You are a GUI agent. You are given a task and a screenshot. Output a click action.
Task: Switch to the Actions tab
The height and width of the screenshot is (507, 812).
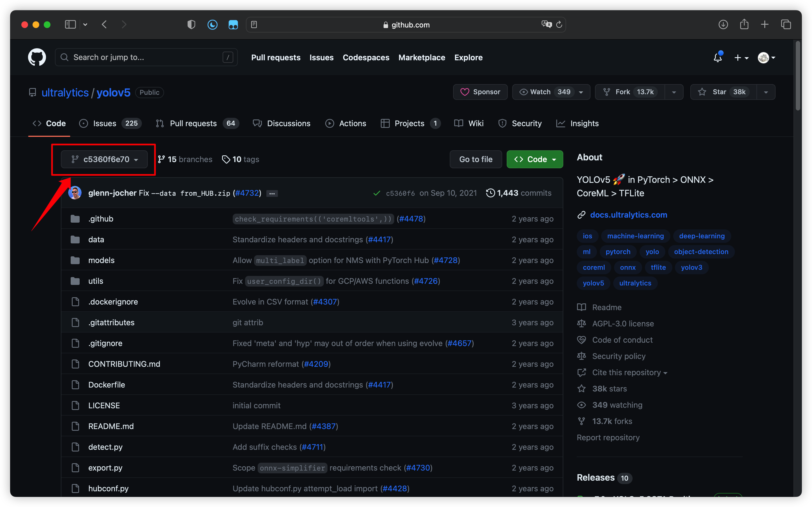(x=346, y=123)
